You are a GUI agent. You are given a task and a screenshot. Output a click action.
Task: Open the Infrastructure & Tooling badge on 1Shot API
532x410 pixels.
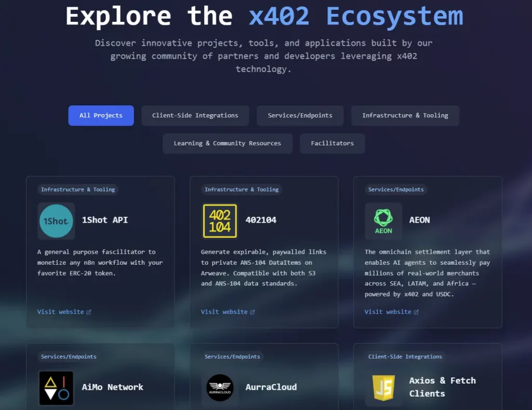(x=77, y=189)
